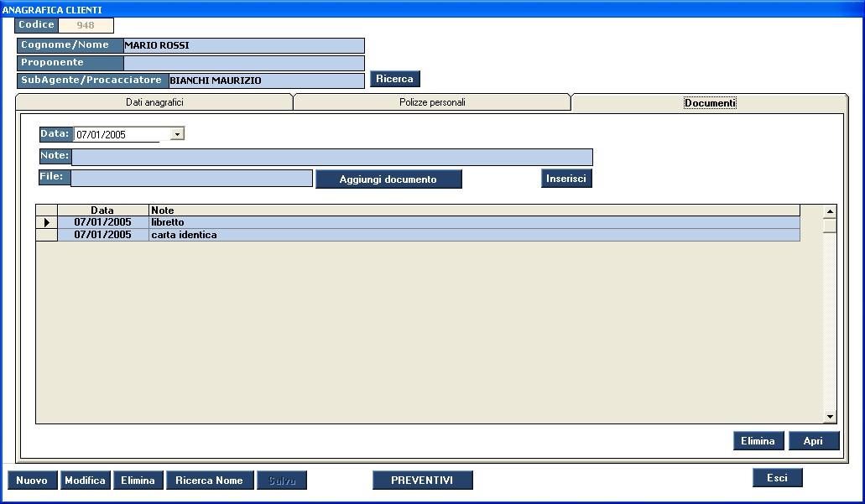
Task: Focus the Note input field
Action: 332,157
